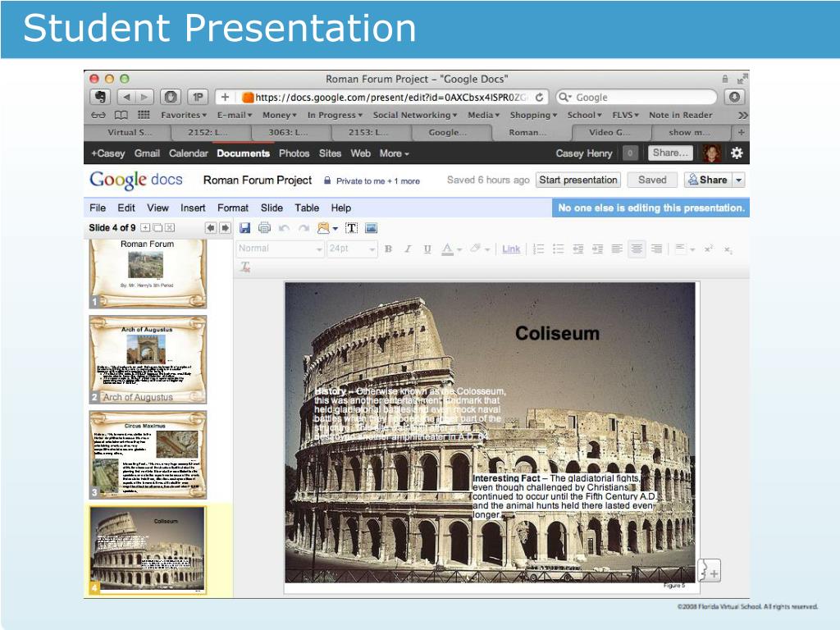Screen dimensions: 840x630
Task: Open the 24pt font size dropdown
Action: [351, 249]
